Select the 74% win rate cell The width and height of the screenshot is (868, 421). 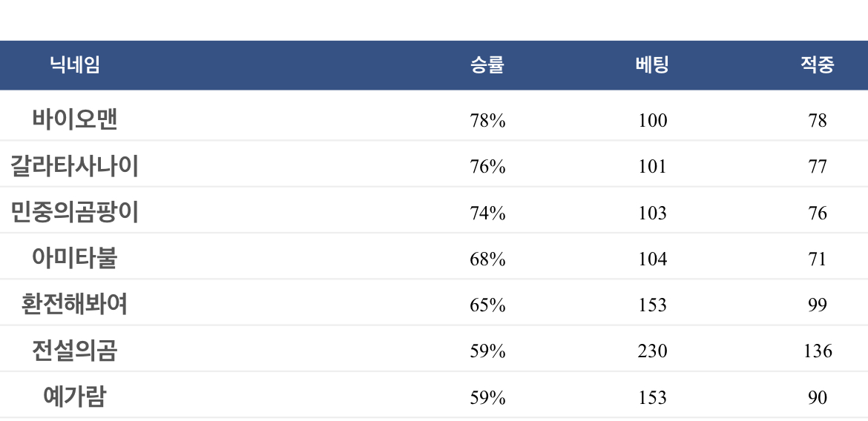coord(487,213)
